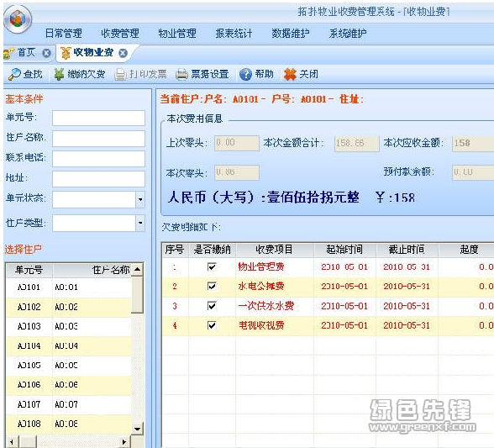This screenshot has height=448, width=494.
Task: Open the 收费管理 menu
Action: click(120, 34)
